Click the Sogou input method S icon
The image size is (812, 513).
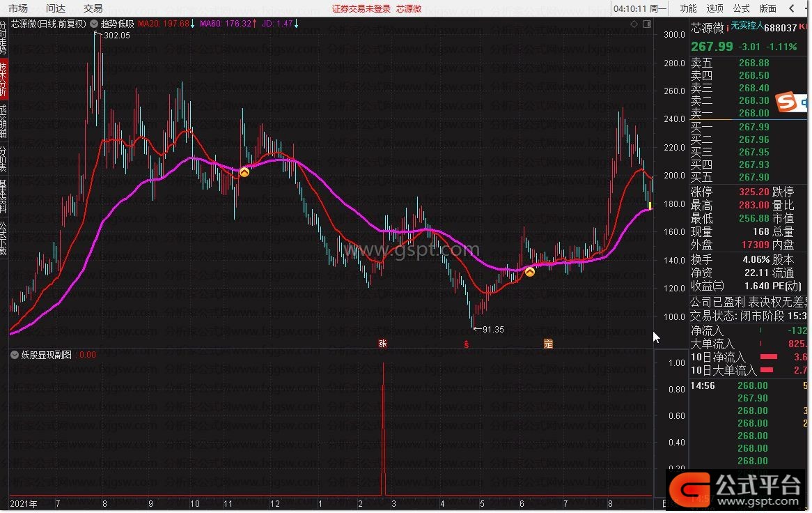(x=787, y=102)
